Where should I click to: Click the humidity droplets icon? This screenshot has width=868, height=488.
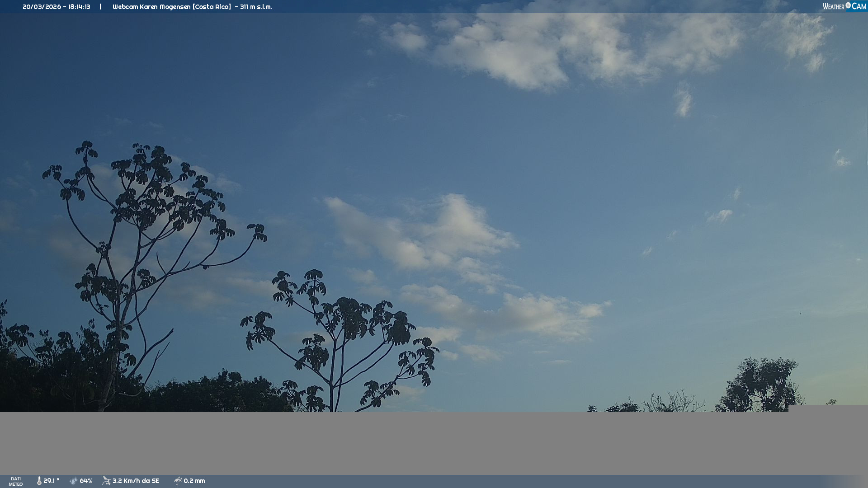[74, 481]
